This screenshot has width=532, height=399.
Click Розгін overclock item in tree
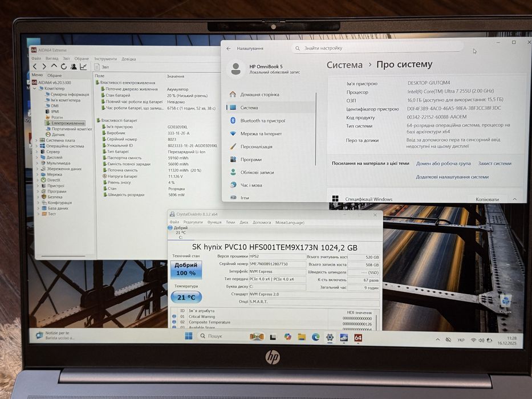click(54, 117)
